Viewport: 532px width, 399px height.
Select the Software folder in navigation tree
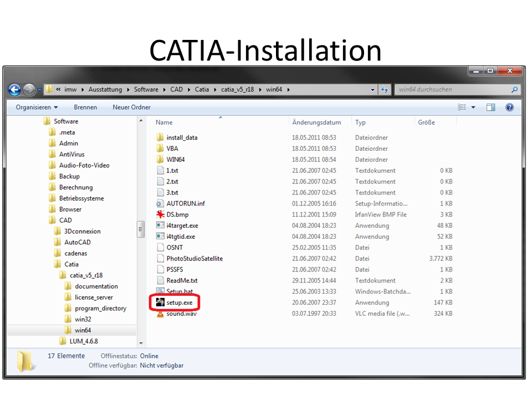tap(66, 121)
